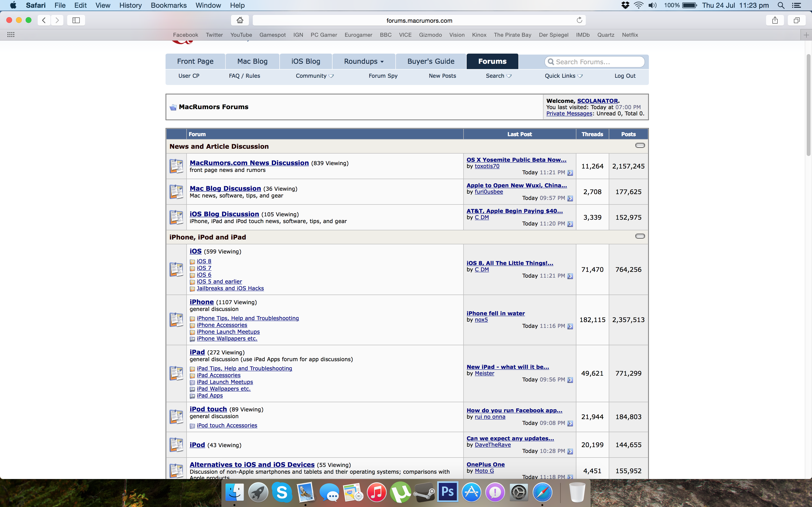Open Photoshop from the dock

[448, 492]
